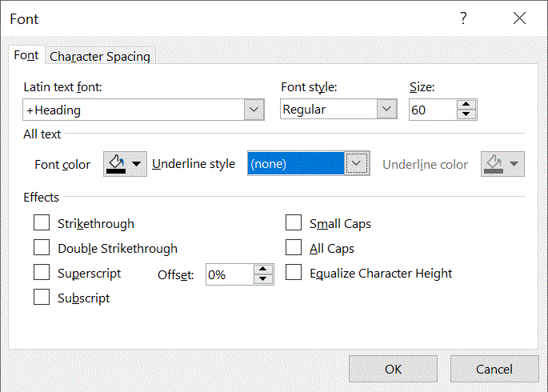
Task: Switch to the Character Spacing tab
Action: point(100,56)
